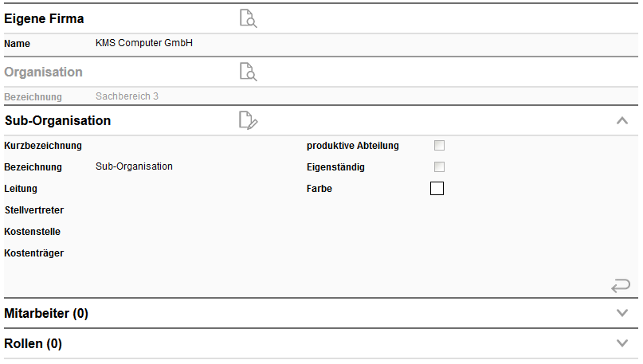
Task: Expand the Mitarbeiter (0) section chevron
Action: pyautogui.click(x=622, y=313)
